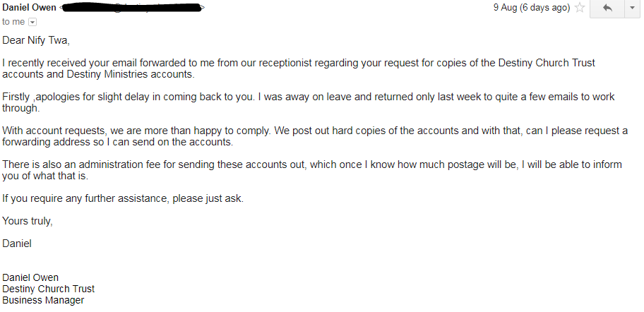Click the 'Firstly, apologies for slight delay' paragraph
This screenshot has height=312, width=644.
(309, 102)
